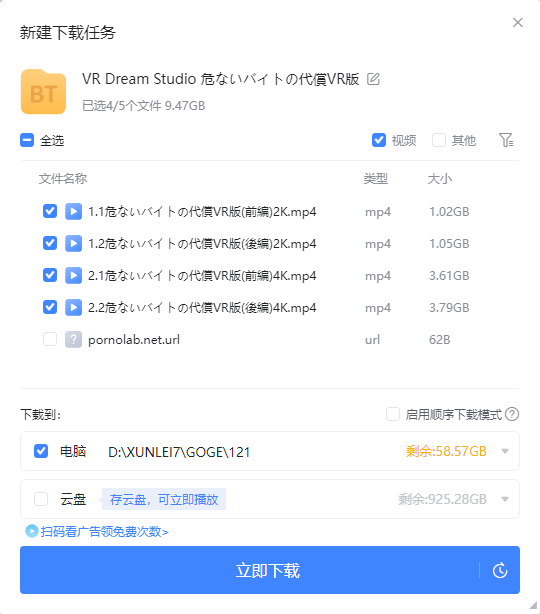Viewport: 540px width, 614px height.
Task: Click the VR Dream Studio task title
Action: (x=220, y=79)
